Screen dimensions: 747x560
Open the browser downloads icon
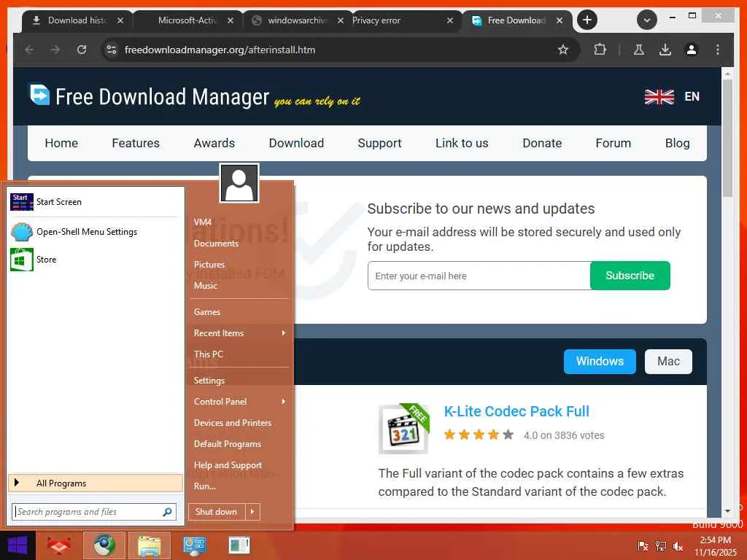tap(665, 50)
